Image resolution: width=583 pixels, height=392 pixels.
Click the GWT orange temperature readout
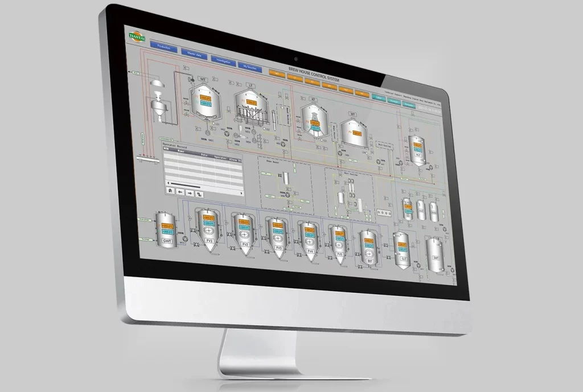[x=167, y=225]
